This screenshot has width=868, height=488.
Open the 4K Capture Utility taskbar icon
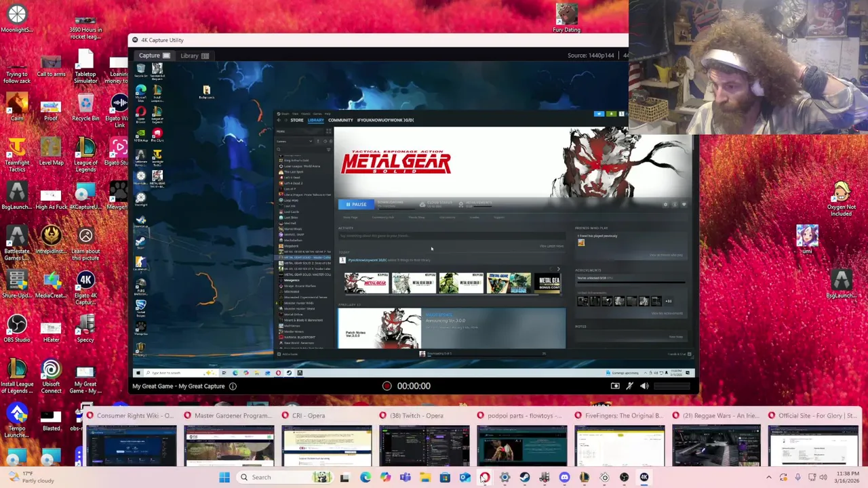[644, 477]
